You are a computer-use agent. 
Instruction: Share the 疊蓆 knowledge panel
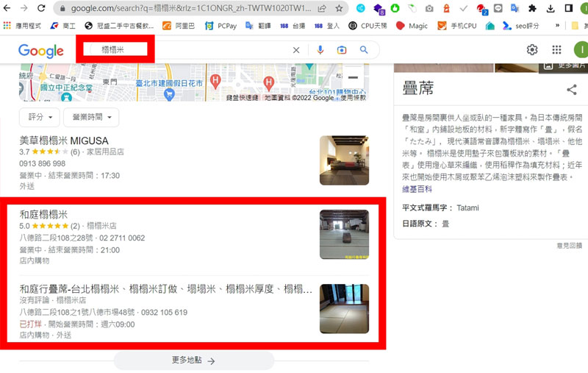click(x=572, y=90)
